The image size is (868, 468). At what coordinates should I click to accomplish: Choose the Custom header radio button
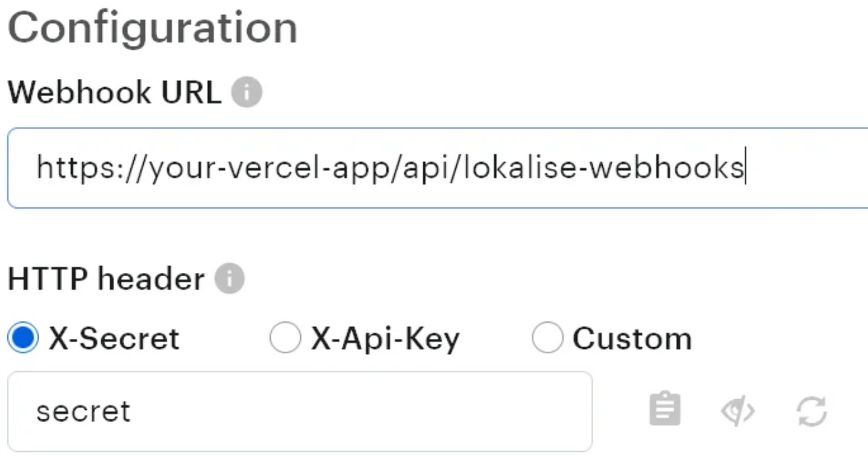547,338
